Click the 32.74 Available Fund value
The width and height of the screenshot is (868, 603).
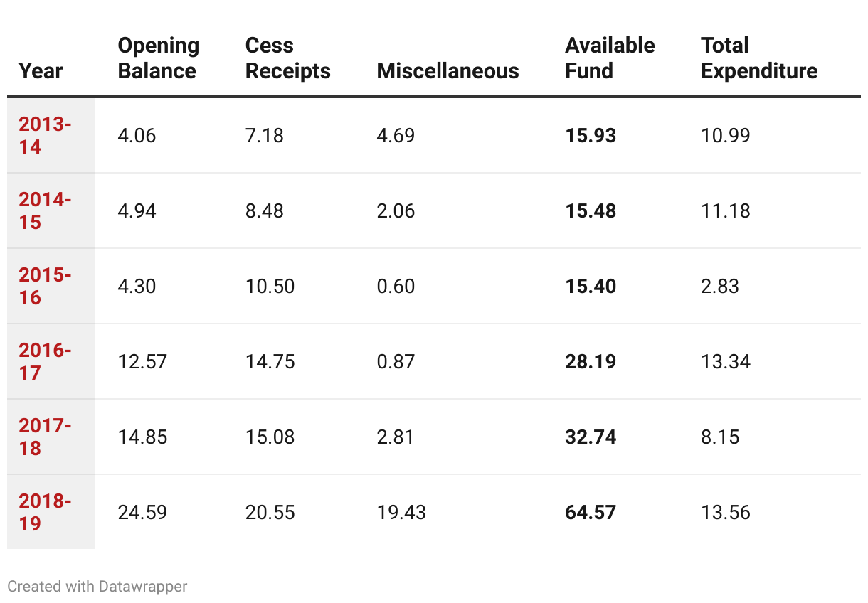[591, 437]
